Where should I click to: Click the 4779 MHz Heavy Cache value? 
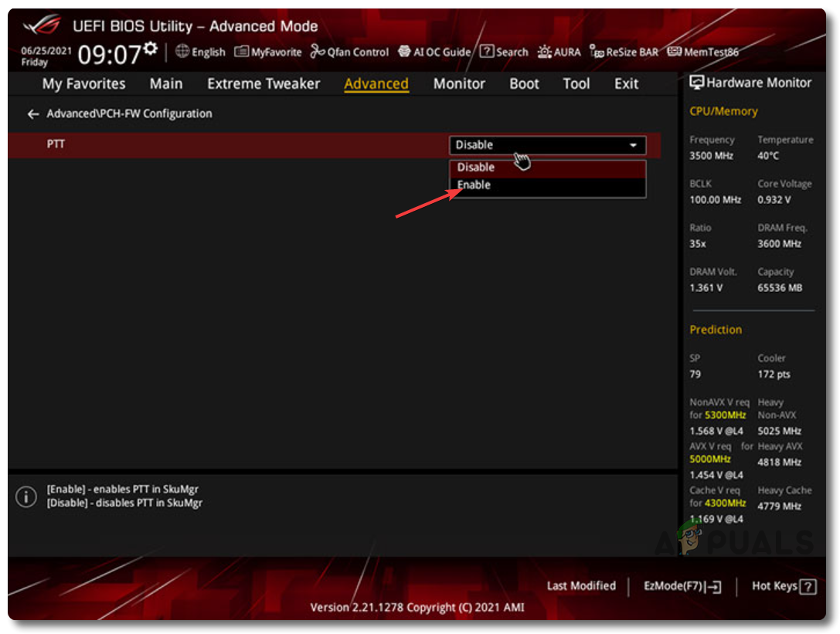tap(779, 506)
